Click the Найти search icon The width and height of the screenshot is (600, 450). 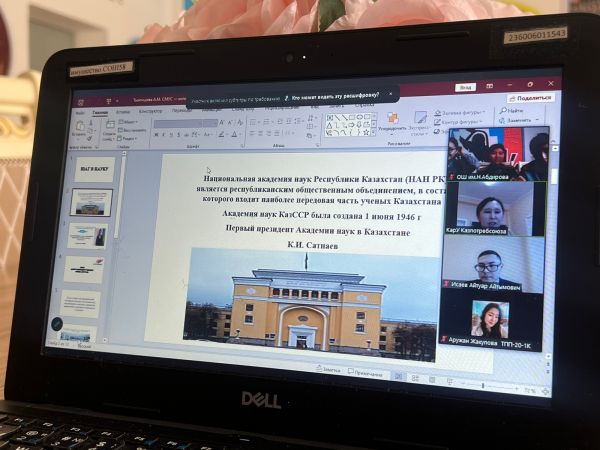tap(514, 110)
